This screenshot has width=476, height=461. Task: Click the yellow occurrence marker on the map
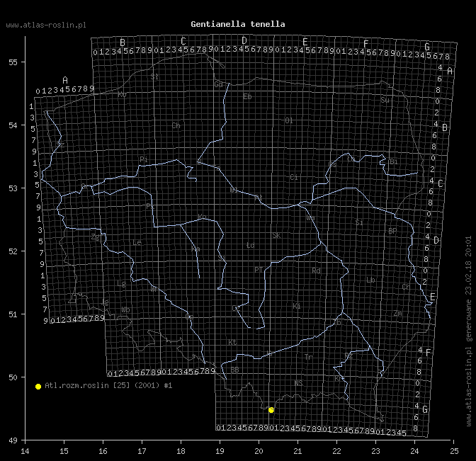(x=271, y=410)
